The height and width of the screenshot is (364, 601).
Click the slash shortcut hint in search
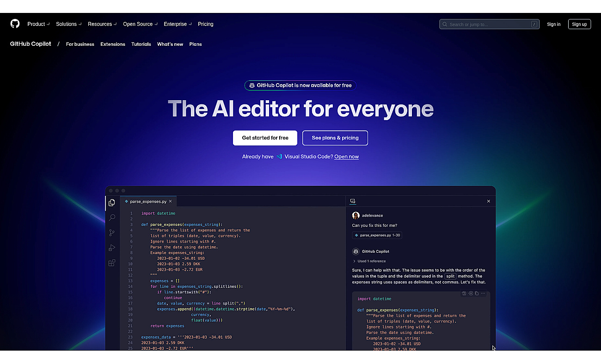534,24
